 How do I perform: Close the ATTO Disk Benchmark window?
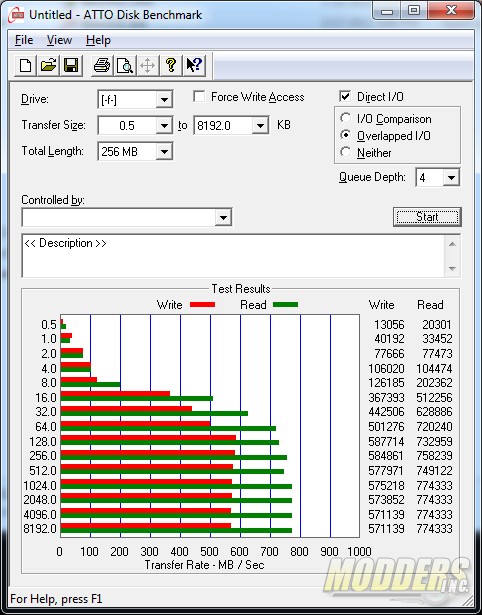(451, 11)
